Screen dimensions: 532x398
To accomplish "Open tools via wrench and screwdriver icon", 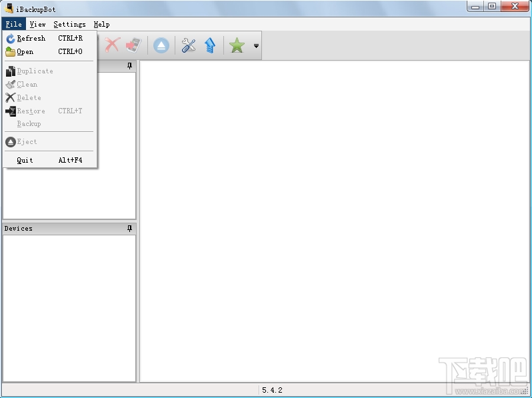I will [x=189, y=45].
